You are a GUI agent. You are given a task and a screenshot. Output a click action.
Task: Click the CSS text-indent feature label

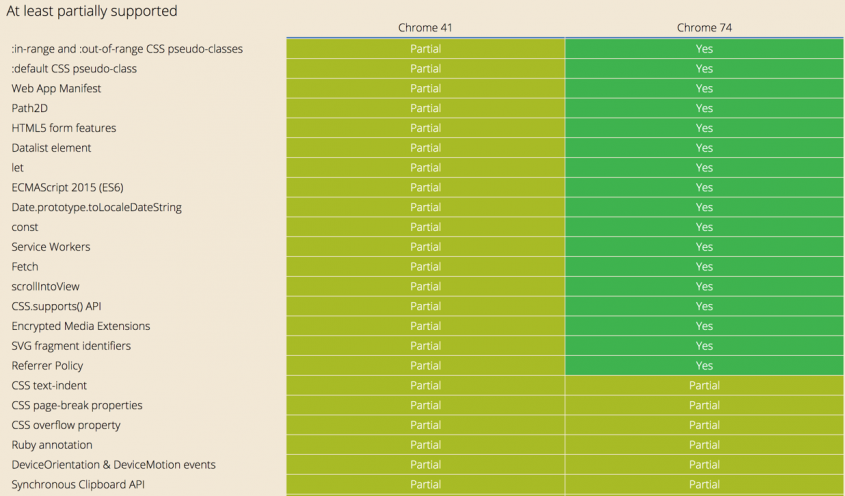(49, 385)
